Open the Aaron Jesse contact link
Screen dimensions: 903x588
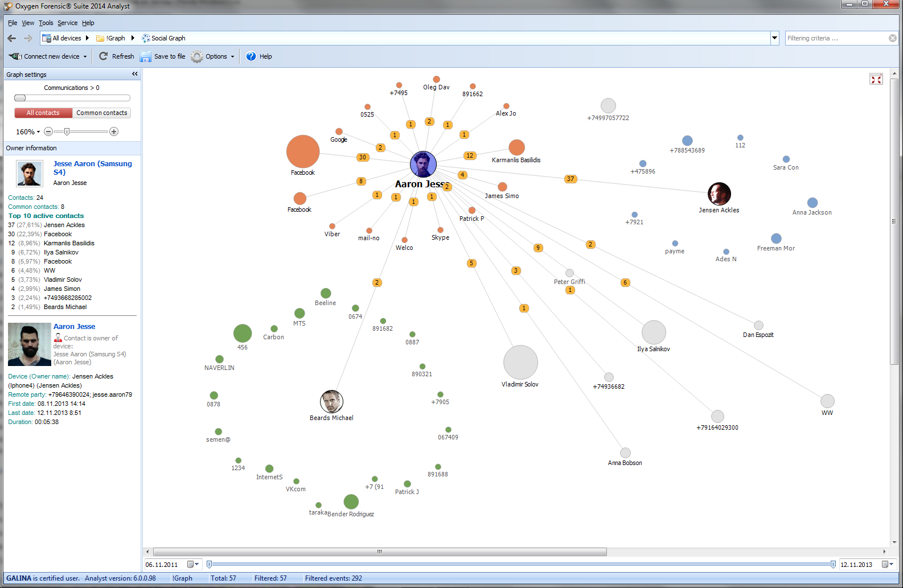click(75, 326)
